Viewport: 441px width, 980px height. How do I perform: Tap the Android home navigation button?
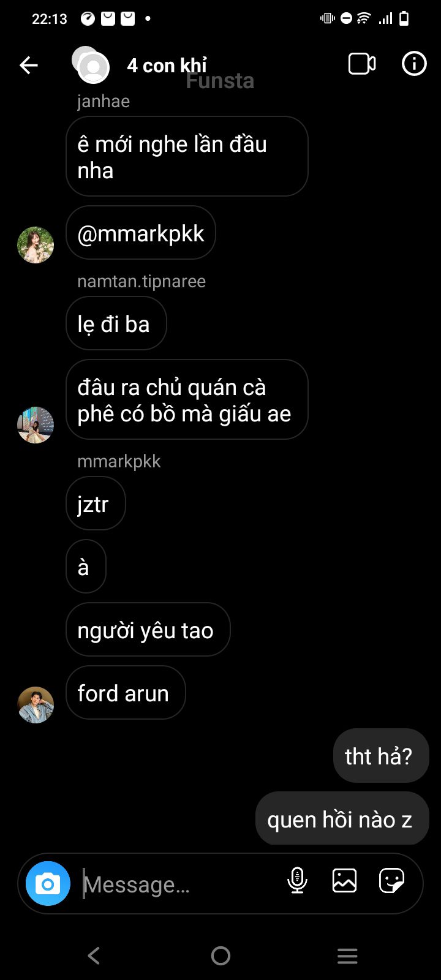click(x=221, y=956)
